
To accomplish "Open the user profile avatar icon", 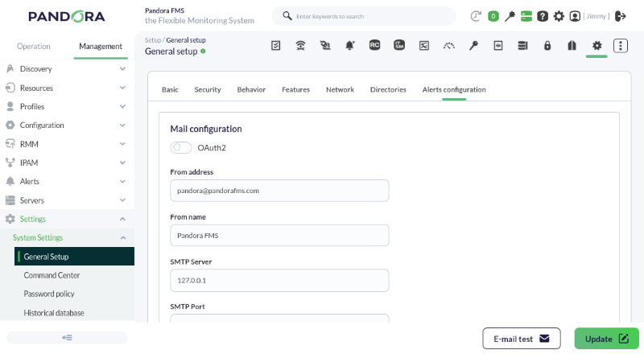I will point(575,16).
